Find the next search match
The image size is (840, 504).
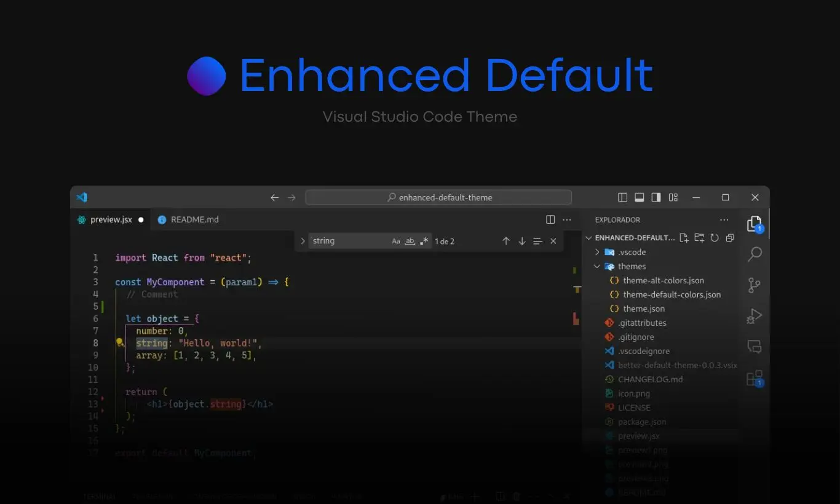point(521,241)
